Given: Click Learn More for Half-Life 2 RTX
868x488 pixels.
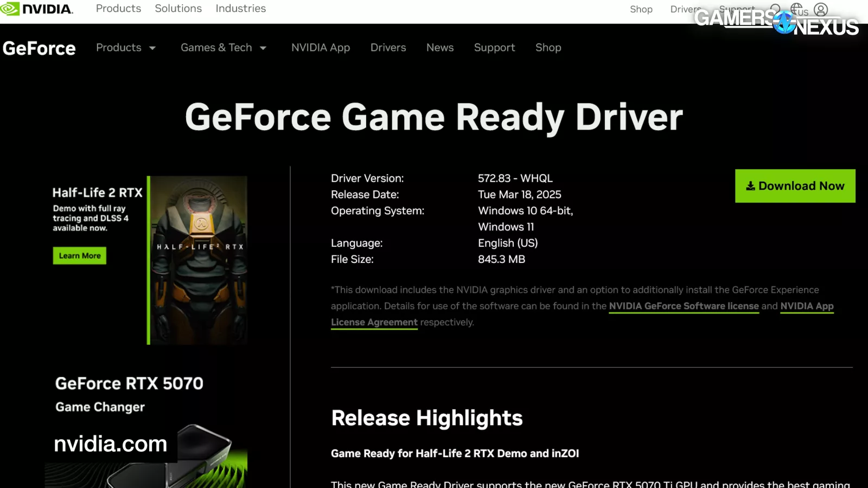Looking at the screenshot, I should coord(80,256).
